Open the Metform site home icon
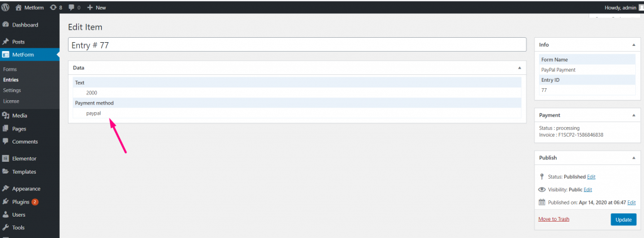Viewport: 644px width, 238px height. [x=18, y=8]
